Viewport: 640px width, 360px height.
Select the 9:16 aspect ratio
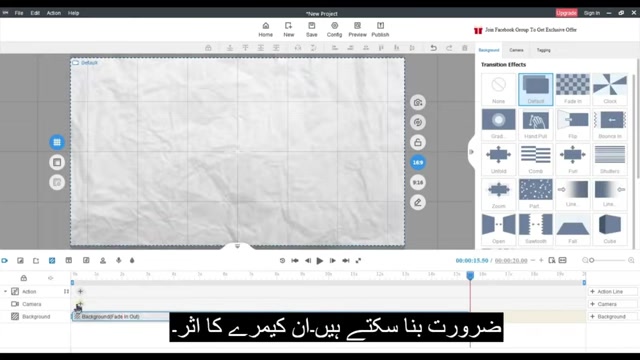pos(418,182)
